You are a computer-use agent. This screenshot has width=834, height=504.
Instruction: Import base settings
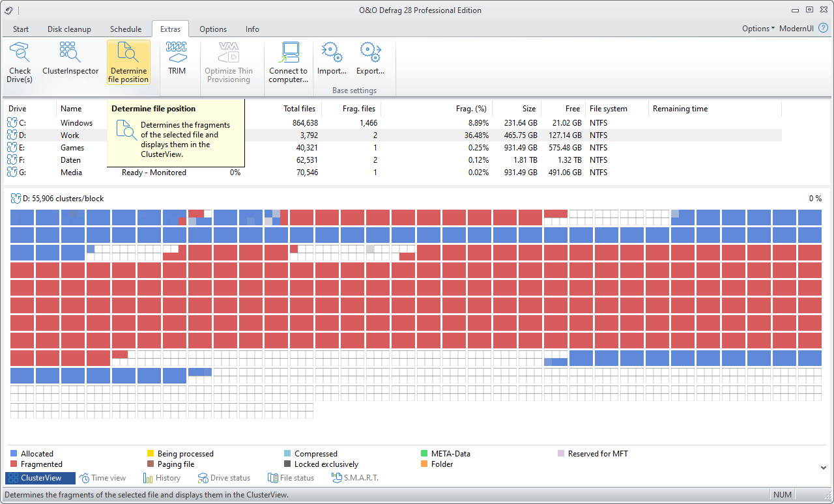click(x=332, y=59)
